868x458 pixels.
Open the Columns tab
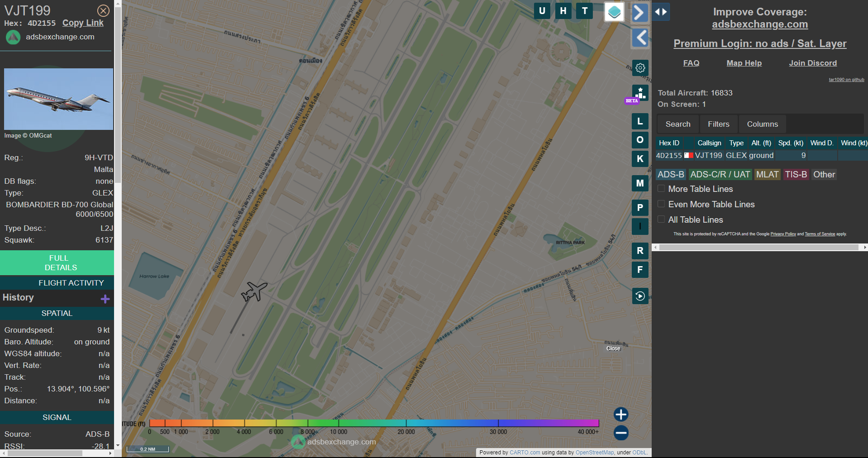click(762, 124)
